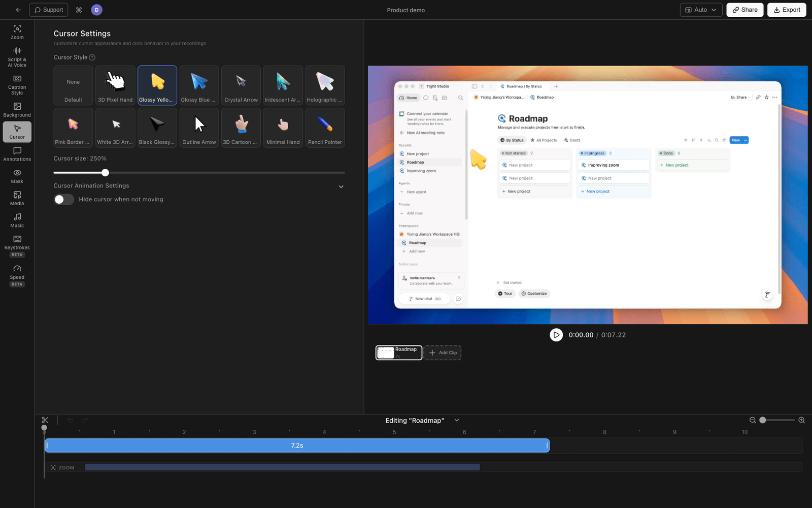Select the 7.2s clip on timeline
The height and width of the screenshot is (508, 812).
[x=297, y=446]
